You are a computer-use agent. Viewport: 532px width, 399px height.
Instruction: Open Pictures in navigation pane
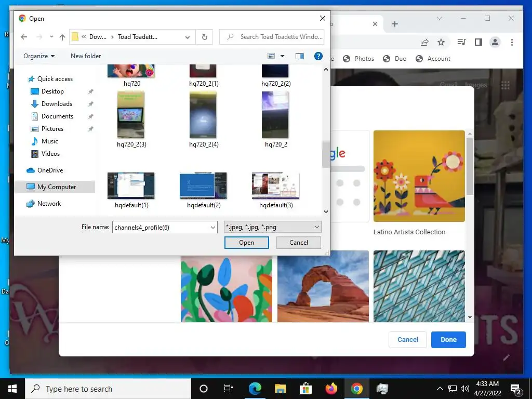pos(52,129)
